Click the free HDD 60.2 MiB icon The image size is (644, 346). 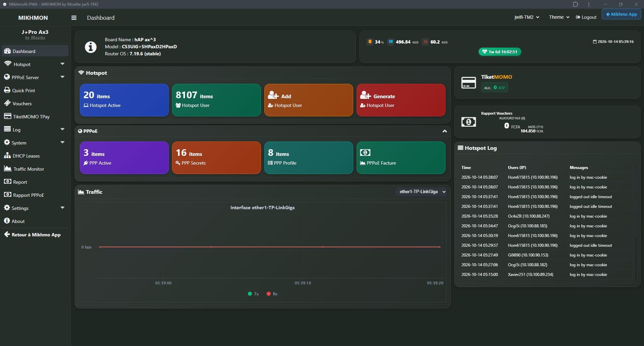pos(426,42)
